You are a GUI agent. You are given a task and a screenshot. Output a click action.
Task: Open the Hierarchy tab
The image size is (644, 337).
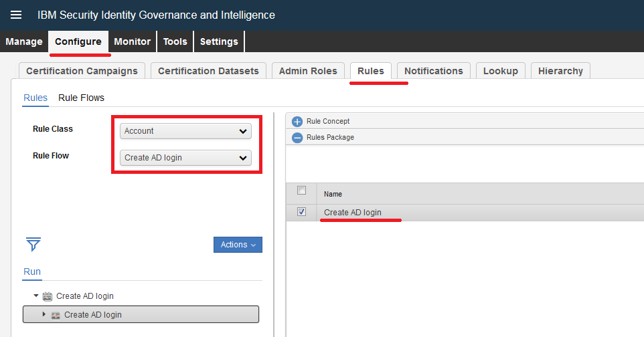[x=560, y=71]
